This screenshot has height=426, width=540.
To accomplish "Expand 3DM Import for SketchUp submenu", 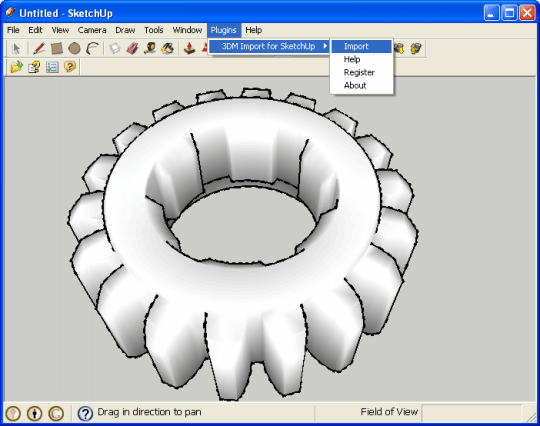I will click(x=269, y=46).
